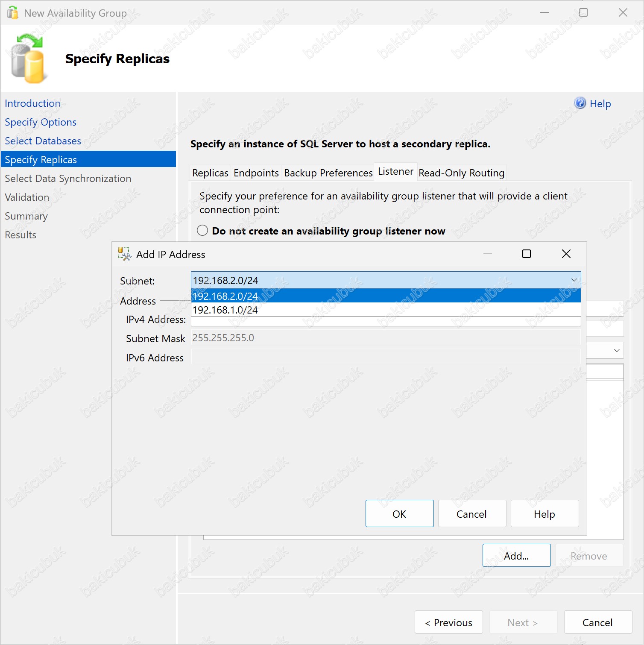Open the dropdown behind dialog on right
This screenshot has height=645, width=644.
(616, 351)
